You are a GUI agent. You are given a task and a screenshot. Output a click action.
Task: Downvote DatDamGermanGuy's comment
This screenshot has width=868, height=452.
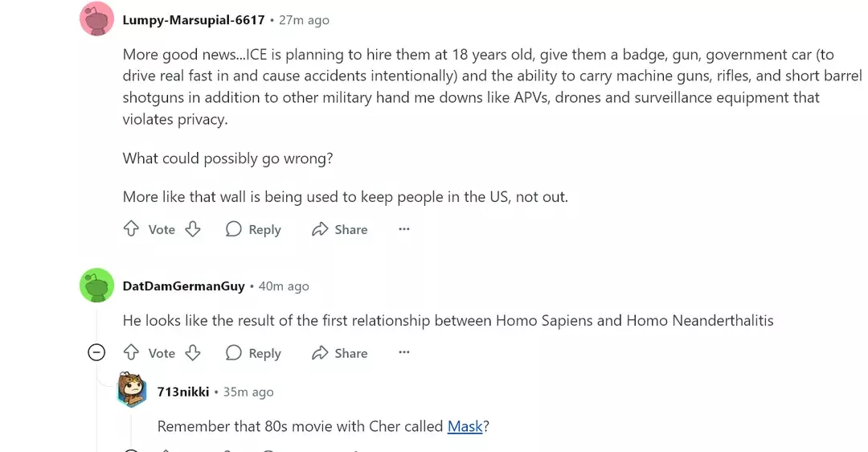coord(193,353)
